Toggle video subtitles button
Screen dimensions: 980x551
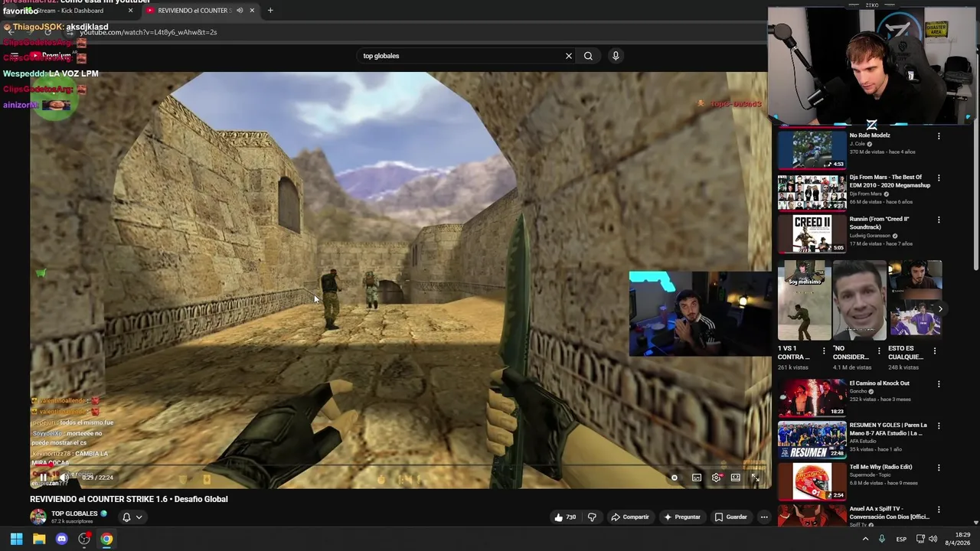[697, 478]
